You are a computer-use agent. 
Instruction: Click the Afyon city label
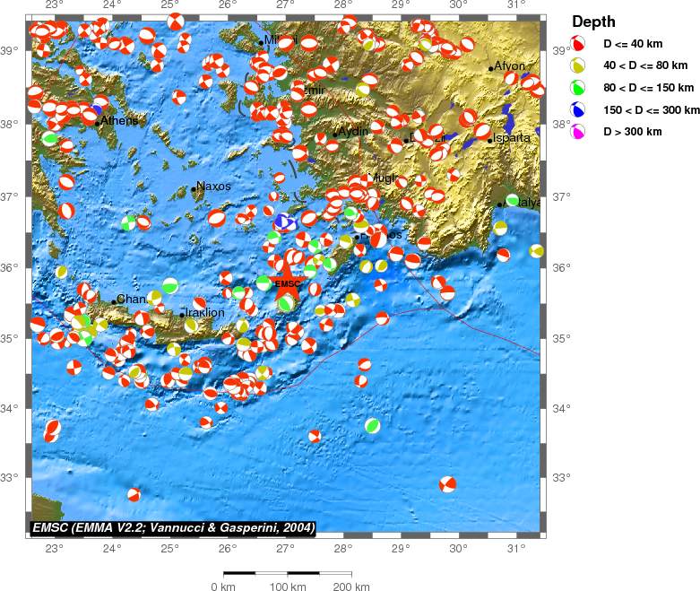click(509, 66)
